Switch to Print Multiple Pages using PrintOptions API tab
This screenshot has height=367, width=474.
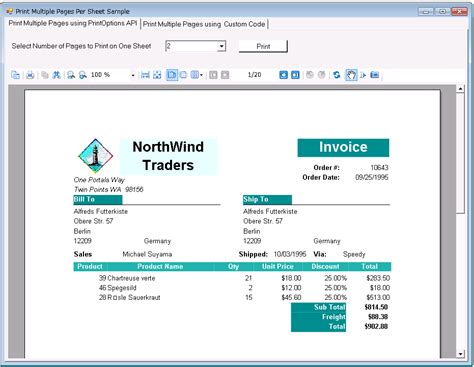tap(73, 23)
